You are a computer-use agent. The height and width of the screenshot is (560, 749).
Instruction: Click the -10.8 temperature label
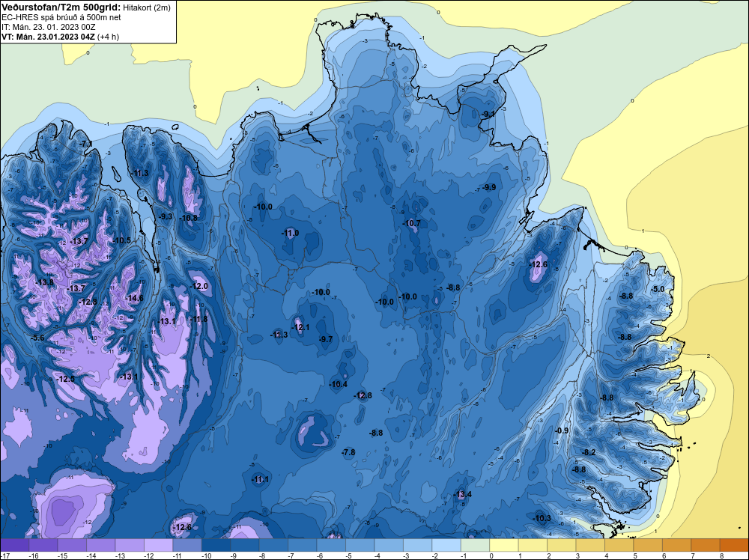(188, 218)
